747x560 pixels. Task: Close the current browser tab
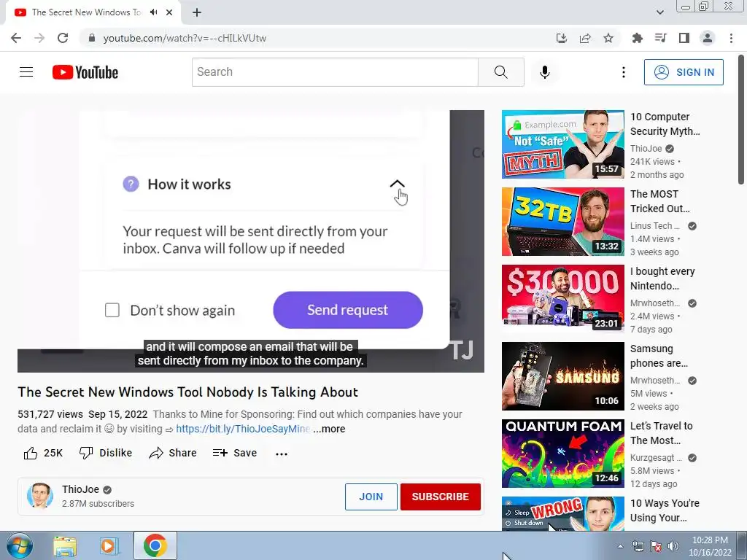[x=169, y=12]
